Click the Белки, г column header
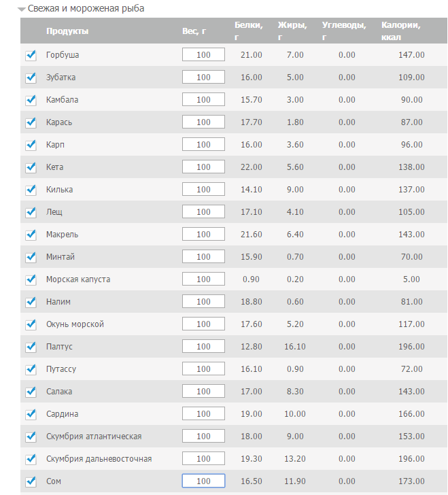 pyautogui.click(x=247, y=31)
